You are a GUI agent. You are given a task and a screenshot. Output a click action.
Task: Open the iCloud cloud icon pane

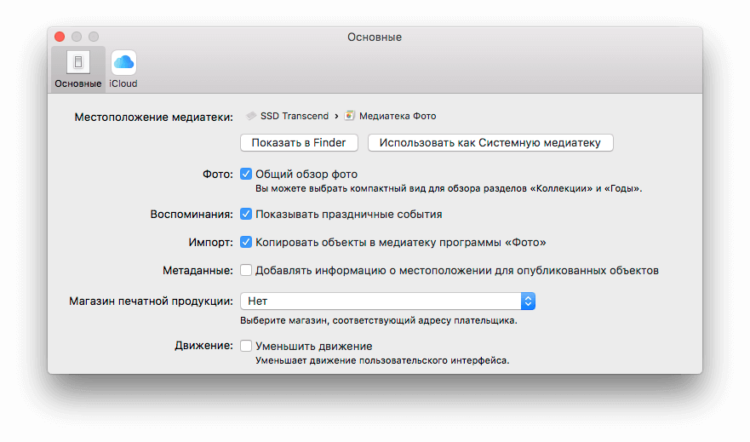pyautogui.click(x=123, y=62)
